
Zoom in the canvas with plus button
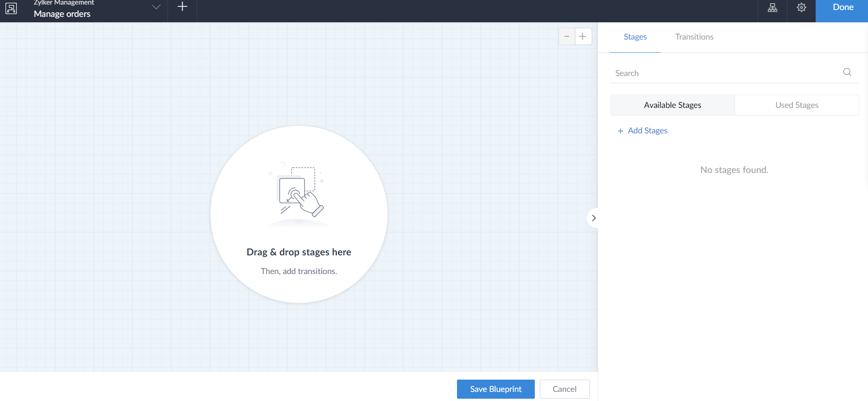(x=583, y=36)
